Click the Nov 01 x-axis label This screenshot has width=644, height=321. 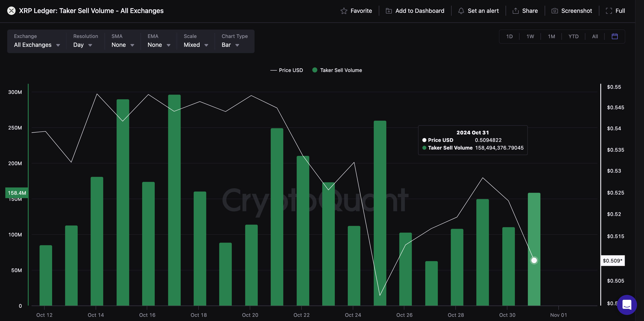(559, 315)
